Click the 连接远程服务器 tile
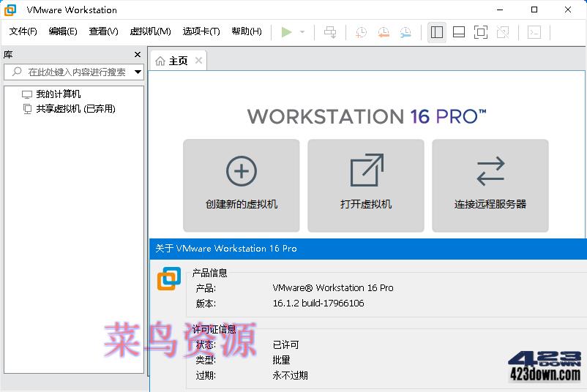 pos(490,186)
